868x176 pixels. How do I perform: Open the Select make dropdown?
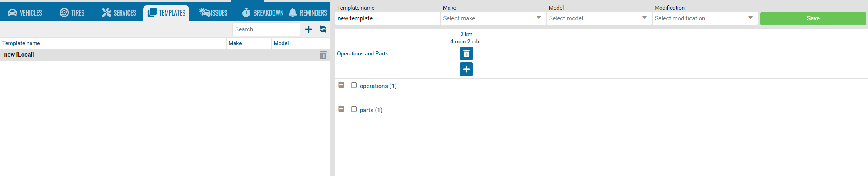493,18
